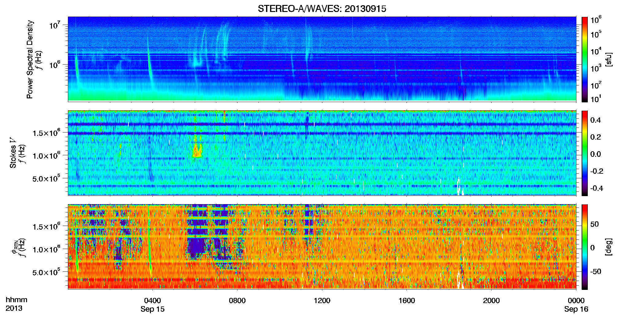Click the 0.0 Stokes color bar label
Screen dimensions: 644x332
pos(595,154)
